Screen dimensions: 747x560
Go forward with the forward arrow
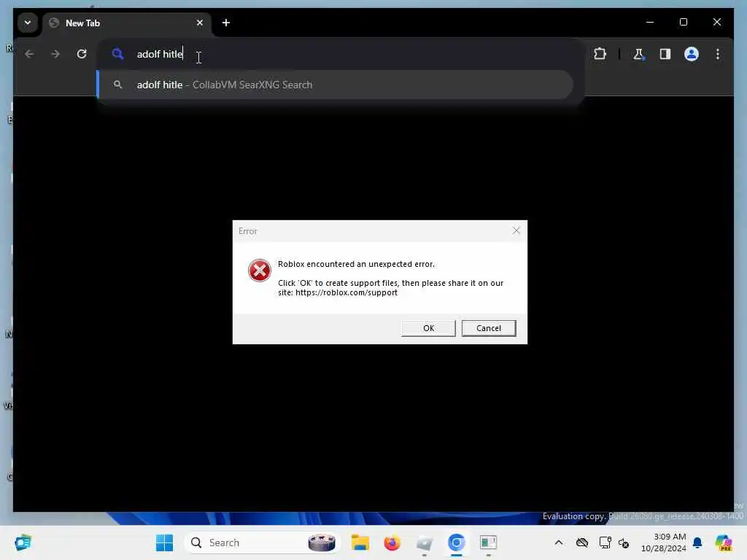[55, 54]
